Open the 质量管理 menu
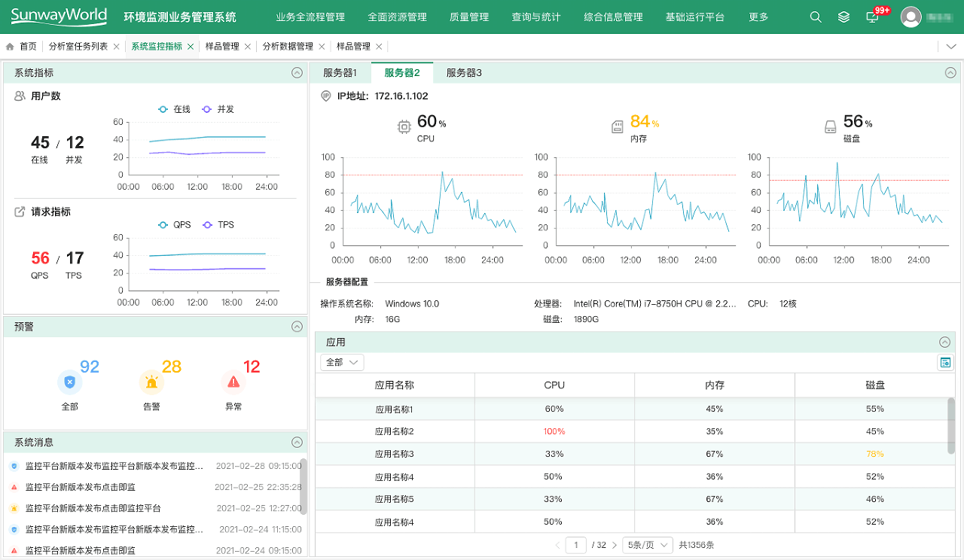The height and width of the screenshot is (560, 964). (468, 17)
